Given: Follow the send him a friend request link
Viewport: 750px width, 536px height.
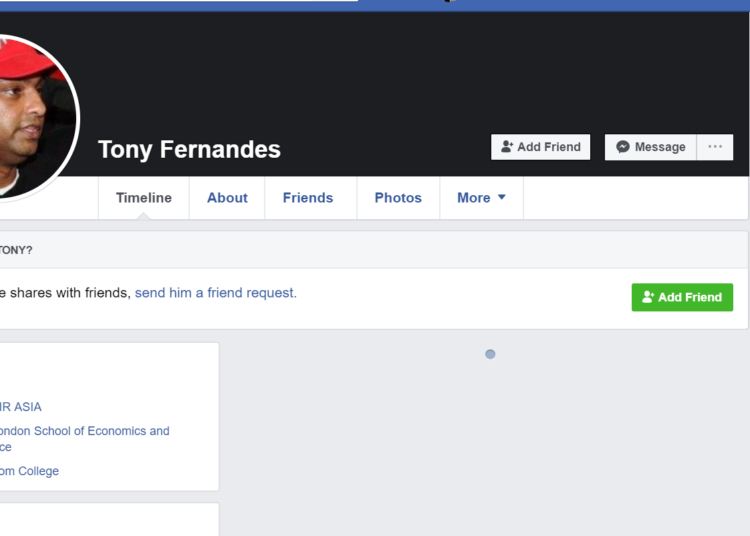Looking at the screenshot, I should [216, 293].
